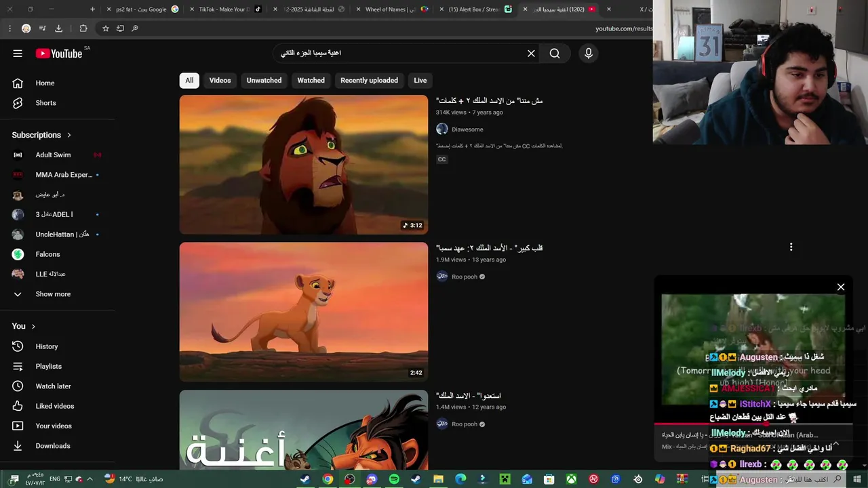This screenshot has width=868, height=488.
Task: Open the media control icon in browser toolbar
Action: tap(43, 28)
